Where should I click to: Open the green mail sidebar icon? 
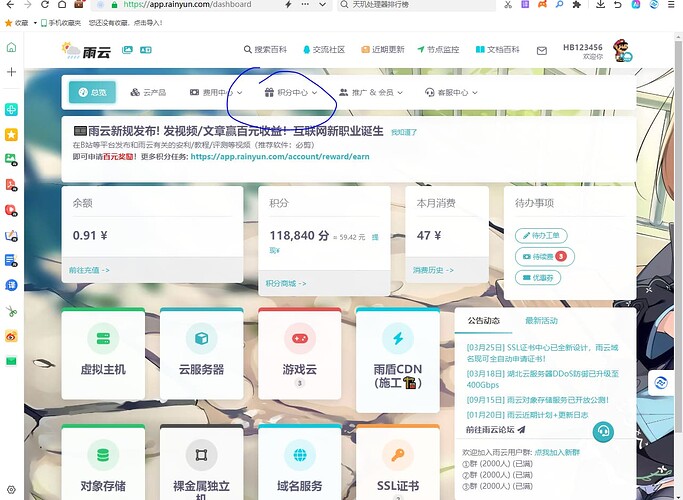pos(11,361)
